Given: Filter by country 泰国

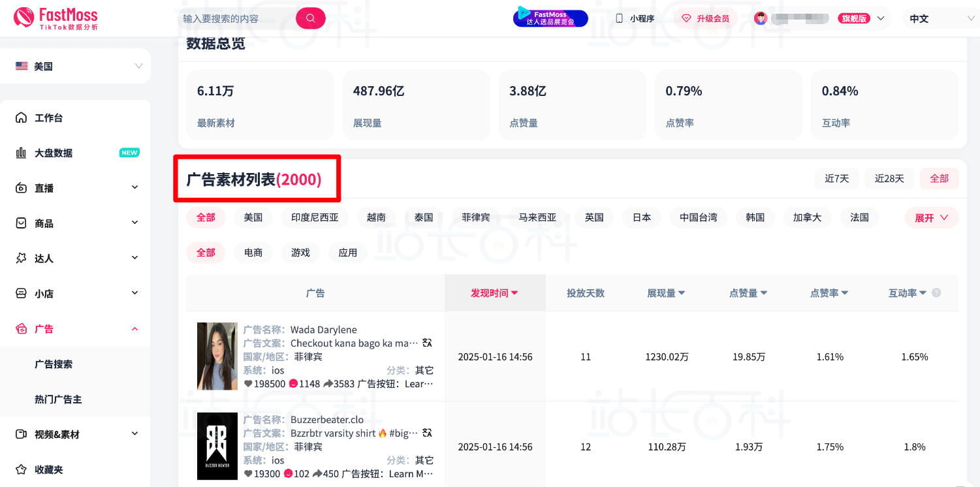Looking at the screenshot, I should tap(424, 217).
